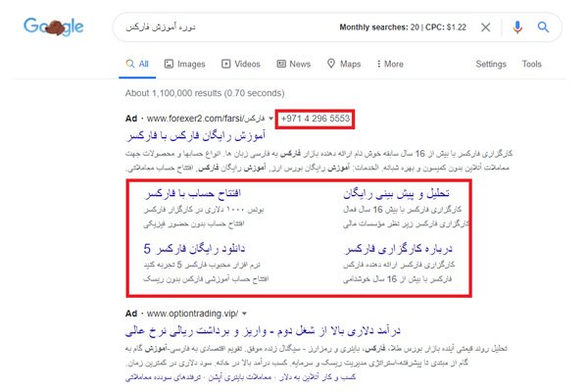Open the تحلیل و پیش بینی رایگان sitelink
The image size is (588, 392).
pos(396,194)
